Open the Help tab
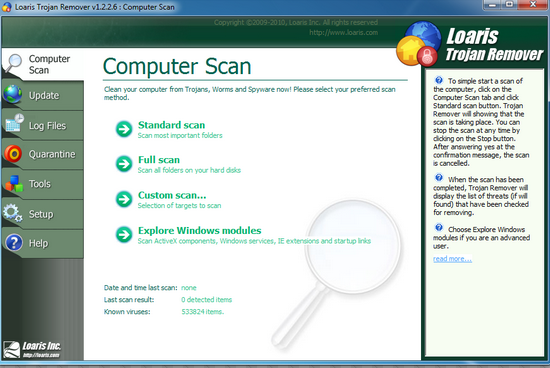 pos(43,243)
